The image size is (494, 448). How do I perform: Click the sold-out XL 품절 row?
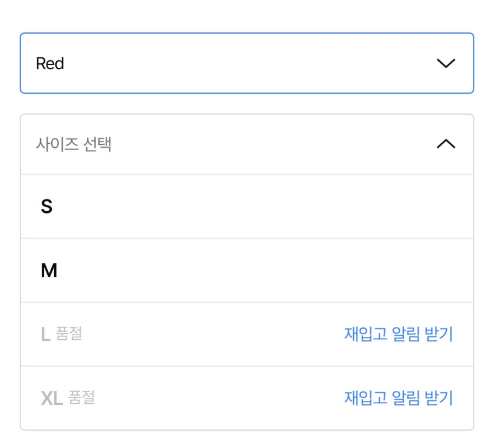pyautogui.click(x=192, y=399)
